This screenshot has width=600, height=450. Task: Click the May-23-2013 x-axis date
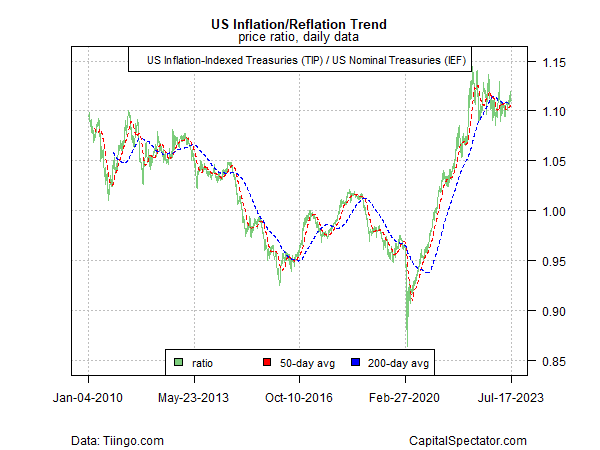[193, 398]
